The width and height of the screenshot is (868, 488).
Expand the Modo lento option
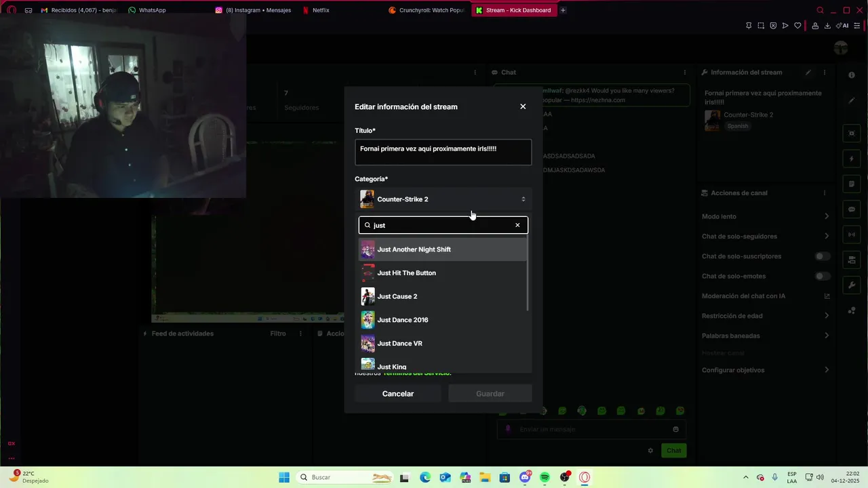pyautogui.click(x=766, y=216)
